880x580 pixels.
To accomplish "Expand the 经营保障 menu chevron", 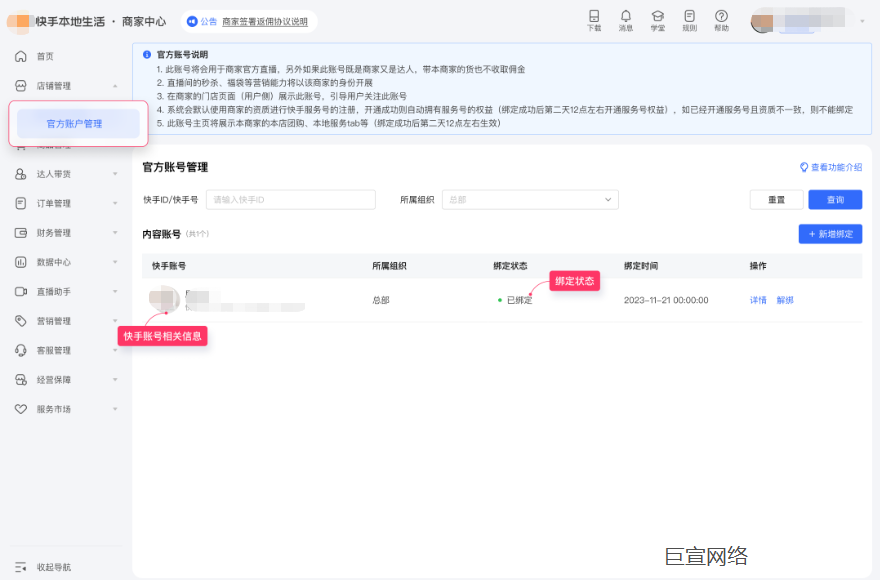I will (x=115, y=380).
